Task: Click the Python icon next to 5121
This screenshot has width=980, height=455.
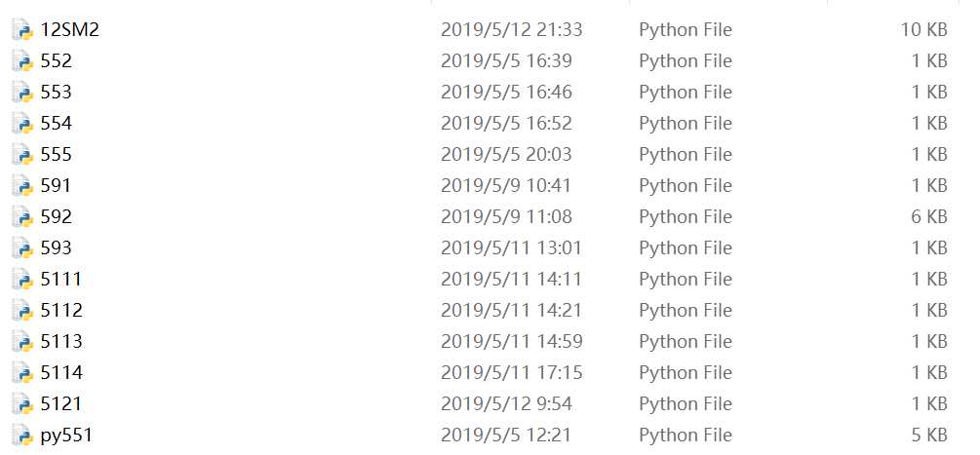Action: point(22,404)
